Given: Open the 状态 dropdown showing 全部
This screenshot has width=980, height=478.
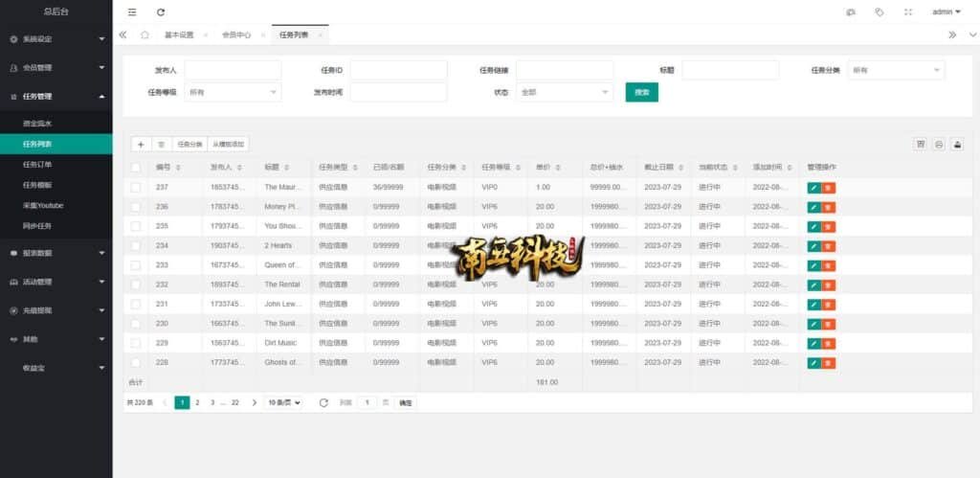Looking at the screenshot, I should click(x=564, y=92).
